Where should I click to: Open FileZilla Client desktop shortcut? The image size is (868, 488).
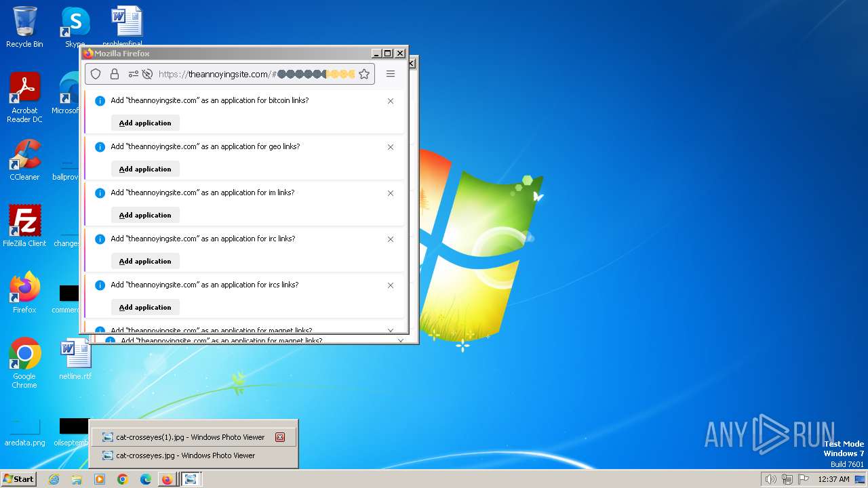(24, 226)
